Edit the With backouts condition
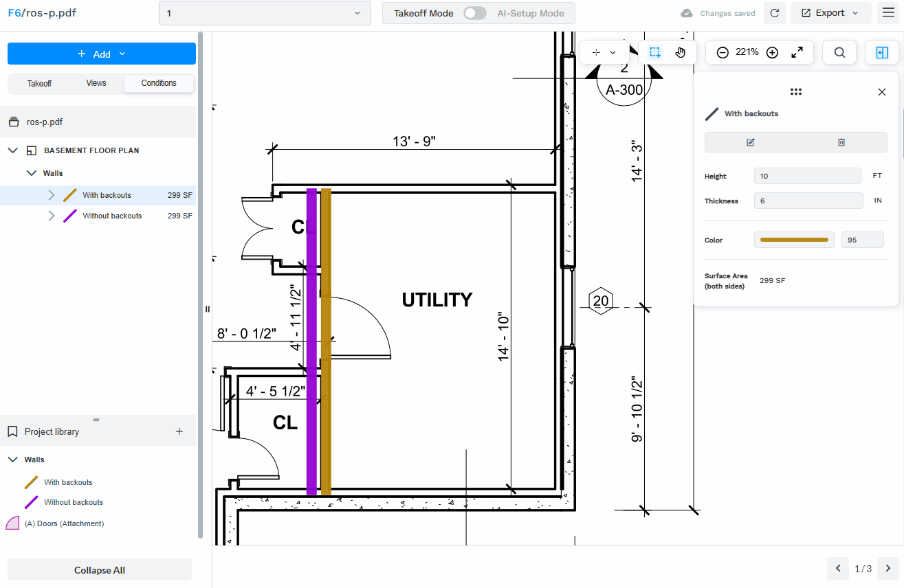 (x=751, y=142)
